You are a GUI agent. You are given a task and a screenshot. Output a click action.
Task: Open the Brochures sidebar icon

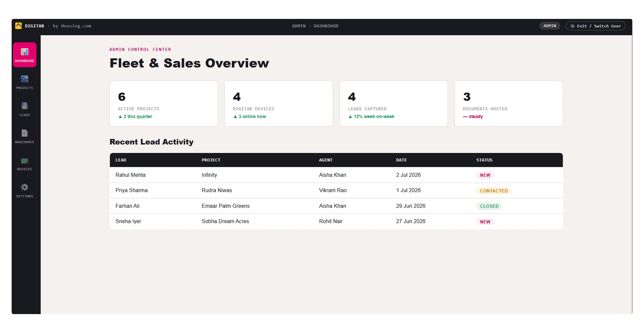(x=24, y=136)
